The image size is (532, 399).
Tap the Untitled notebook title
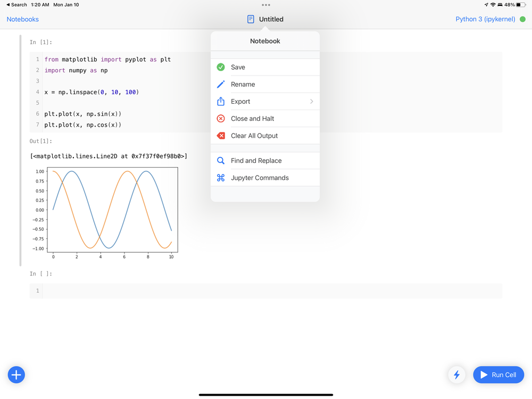[271, 19]
